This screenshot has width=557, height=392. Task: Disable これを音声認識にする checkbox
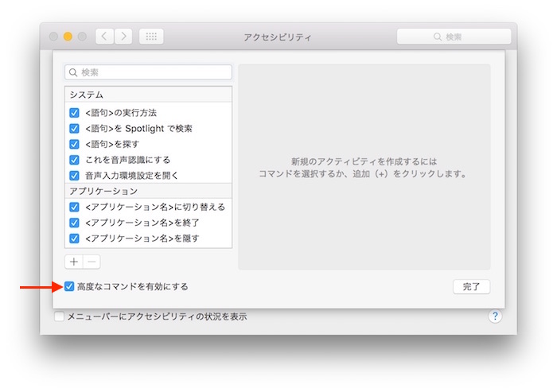(74, 160)
